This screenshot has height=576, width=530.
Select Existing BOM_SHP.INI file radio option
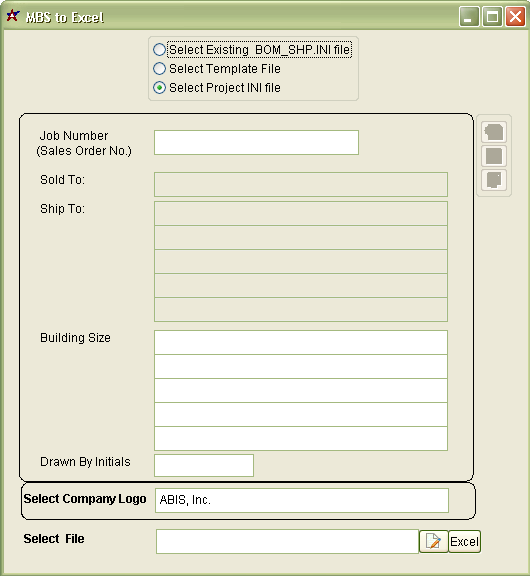(159, 50)
